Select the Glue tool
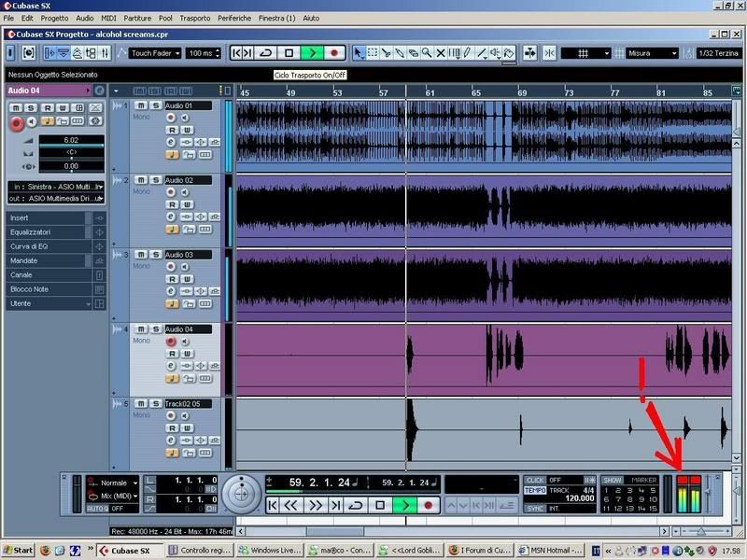Viewport: 747px width, 560px height. click(x=400, y=53)
